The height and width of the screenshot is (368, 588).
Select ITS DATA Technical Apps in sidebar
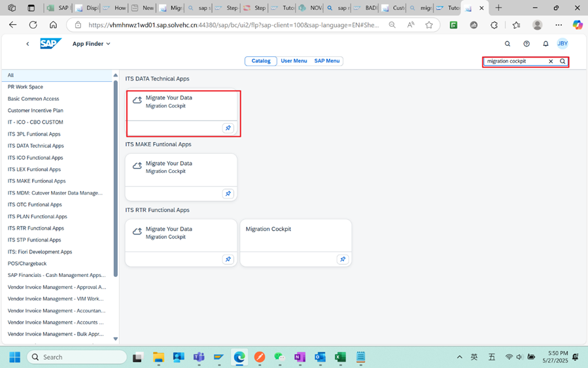(x=58, y=146)
